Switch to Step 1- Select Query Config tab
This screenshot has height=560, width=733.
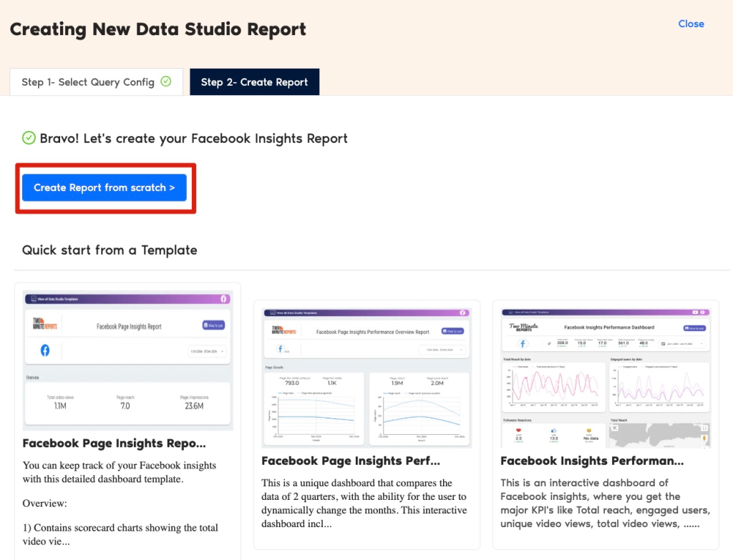coord(97,82)
